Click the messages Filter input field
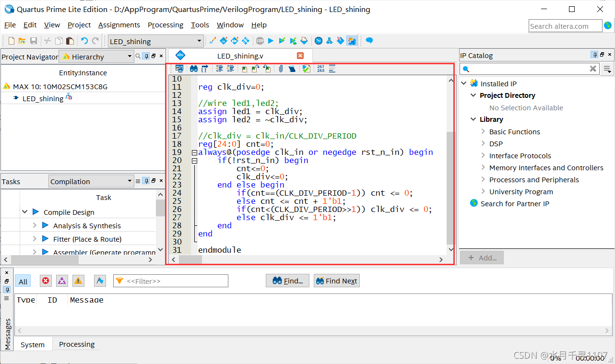The width and height of the screenshot is (615, 364). click(x=171, y=281)
